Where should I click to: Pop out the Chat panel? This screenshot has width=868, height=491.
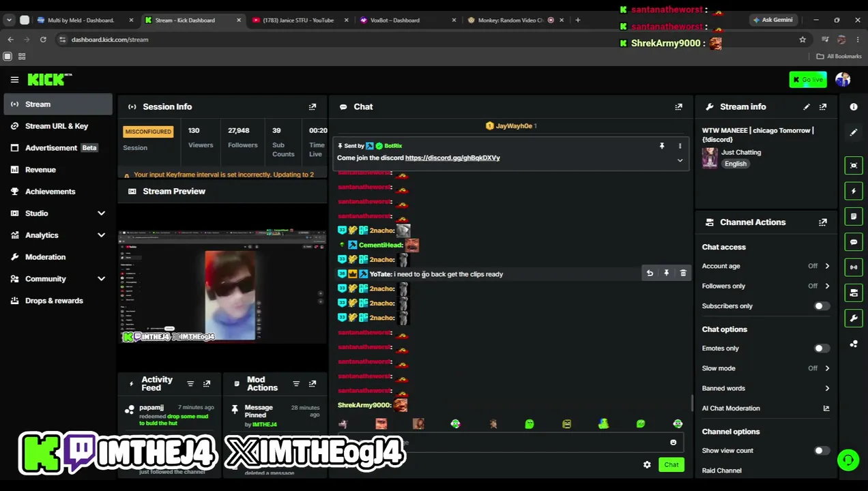[678, 107]
